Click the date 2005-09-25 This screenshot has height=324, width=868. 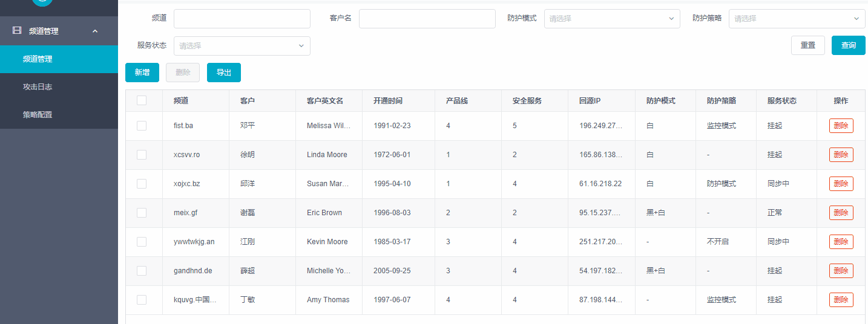coord(392,271)
